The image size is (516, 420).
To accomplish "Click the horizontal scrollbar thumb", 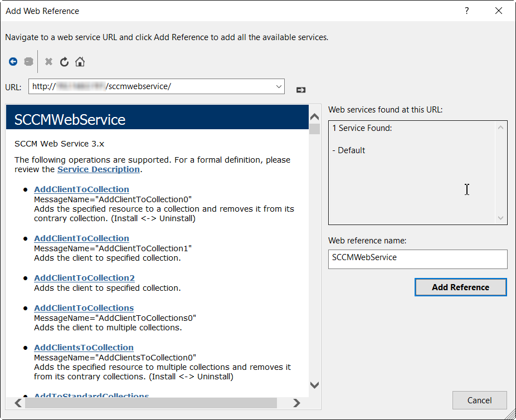I will pos(151,403).
